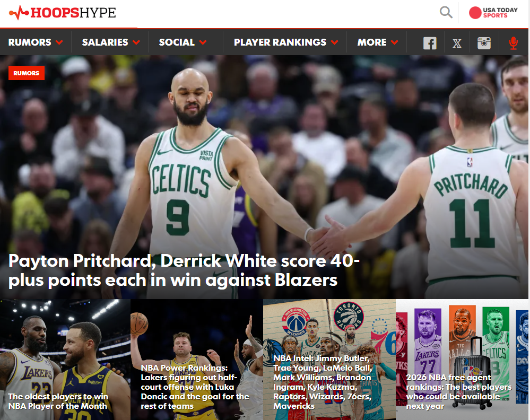Open the NBA Intel Jimmy Butler article
The width and height of the screenshot is (530, 420).
(323, 382)
